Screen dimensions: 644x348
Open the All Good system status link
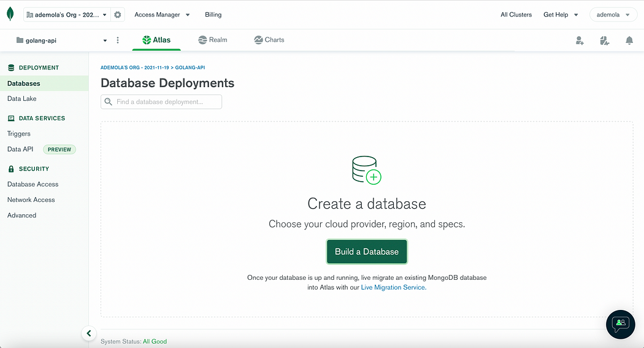tap(155, 341)
